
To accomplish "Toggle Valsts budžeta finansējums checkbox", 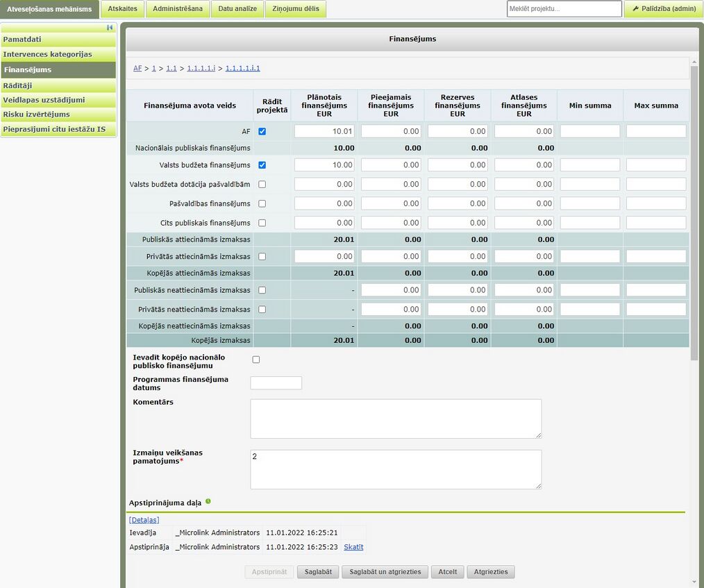I will click(262, 165).
